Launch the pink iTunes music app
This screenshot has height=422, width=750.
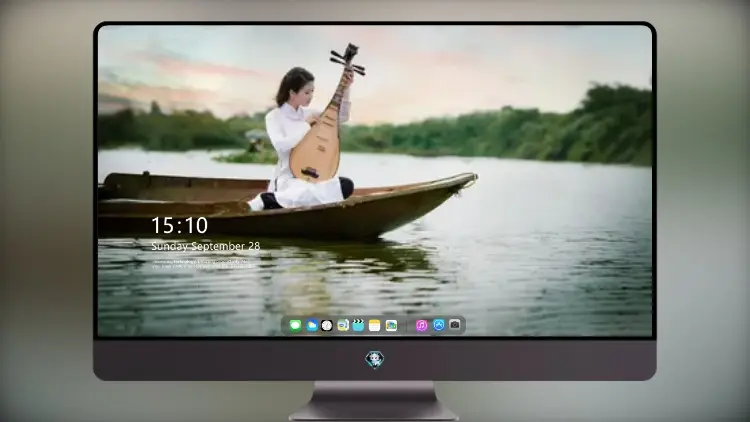421,325
